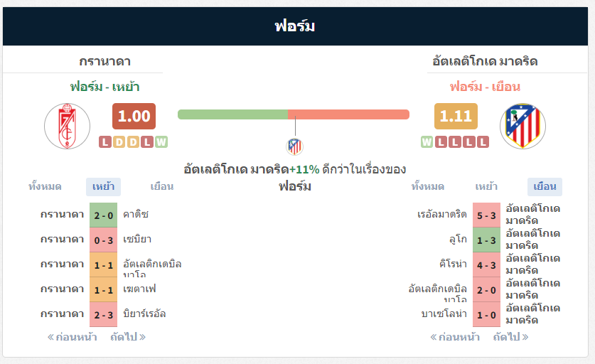
Task: Select Granada's ทั้งหมด filter tab
Action: (45, 187)
